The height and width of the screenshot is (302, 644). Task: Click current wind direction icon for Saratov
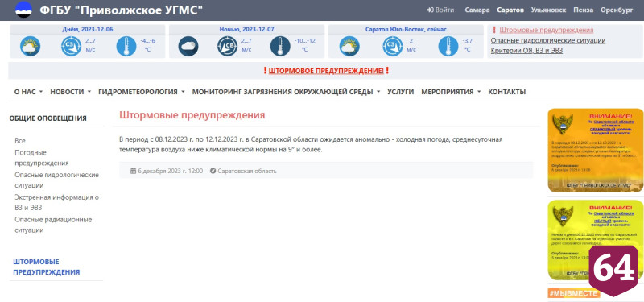tap(393, 46)
